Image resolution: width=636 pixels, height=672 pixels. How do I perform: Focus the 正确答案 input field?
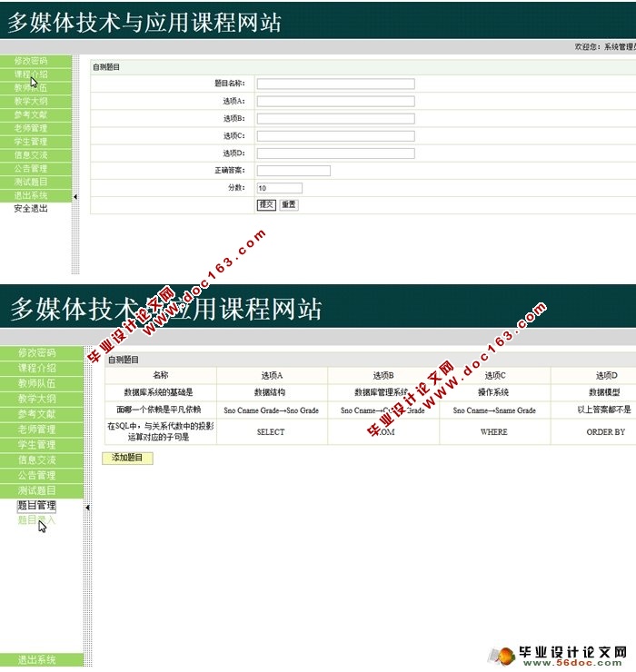pos(293,171)
